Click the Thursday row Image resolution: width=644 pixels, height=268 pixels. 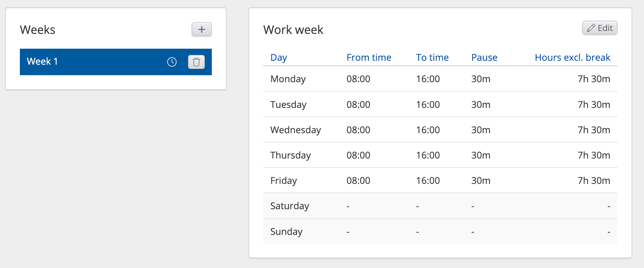coord(290,155)
